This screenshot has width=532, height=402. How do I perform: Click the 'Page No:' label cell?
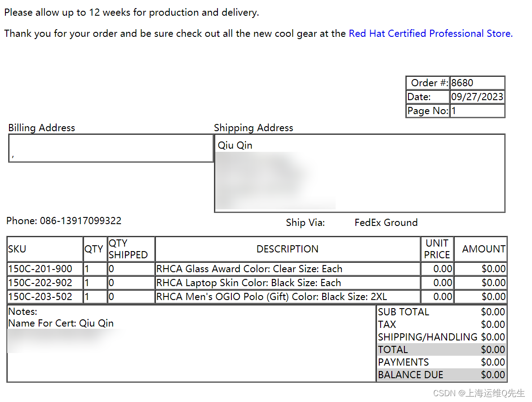[428, 110]
